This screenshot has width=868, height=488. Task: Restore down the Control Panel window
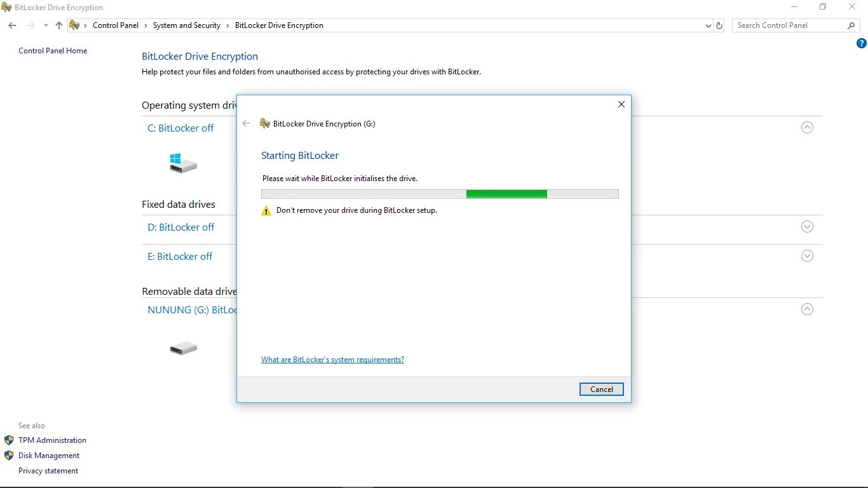pos(823,7)
